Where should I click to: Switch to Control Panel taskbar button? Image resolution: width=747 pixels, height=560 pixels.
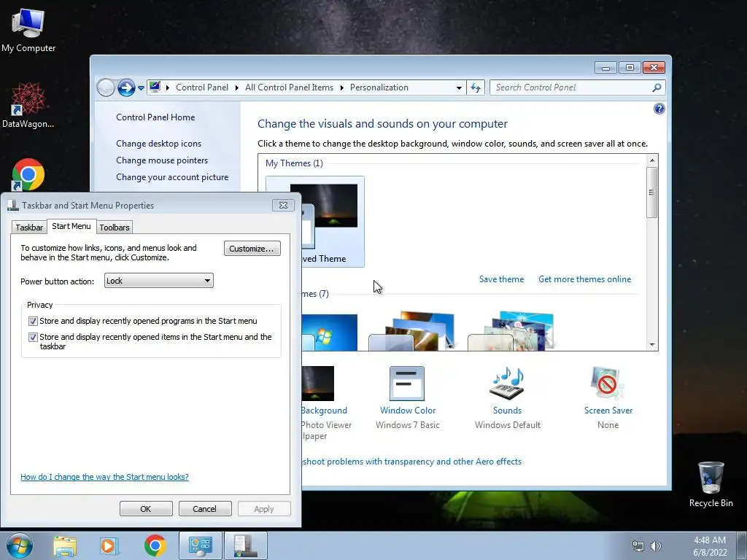(200, 545)
